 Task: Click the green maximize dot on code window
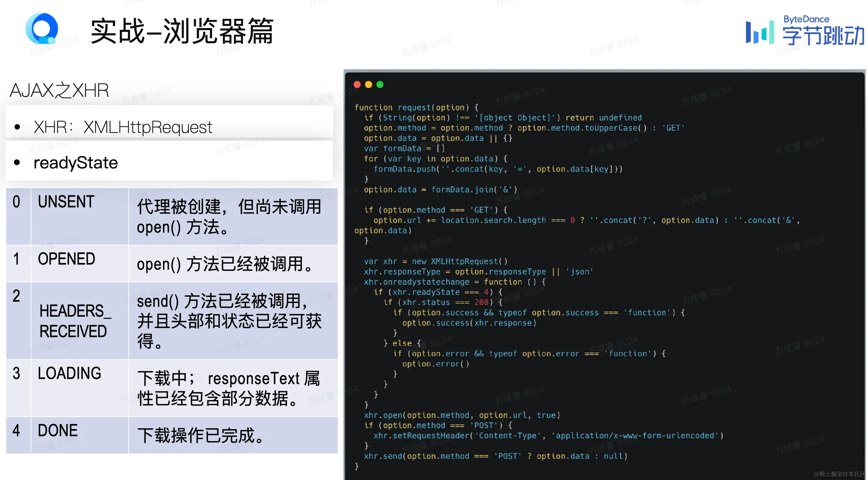click(380, 85)
